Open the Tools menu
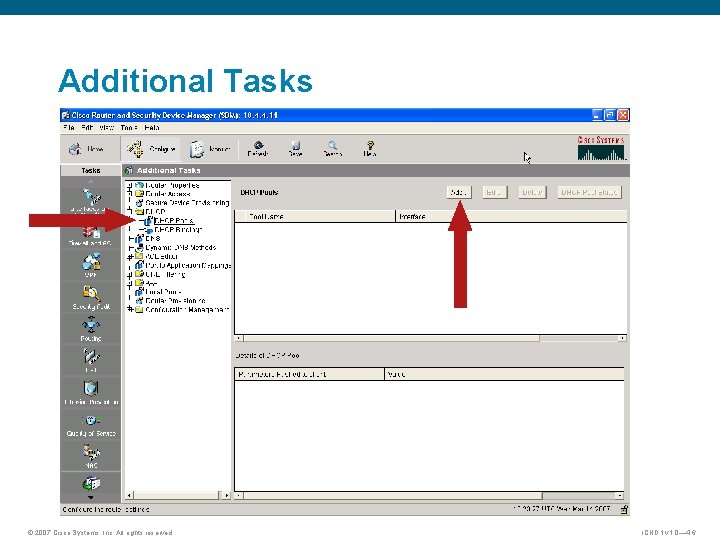This screenshot has height=540, width=720. coord(129,128)
